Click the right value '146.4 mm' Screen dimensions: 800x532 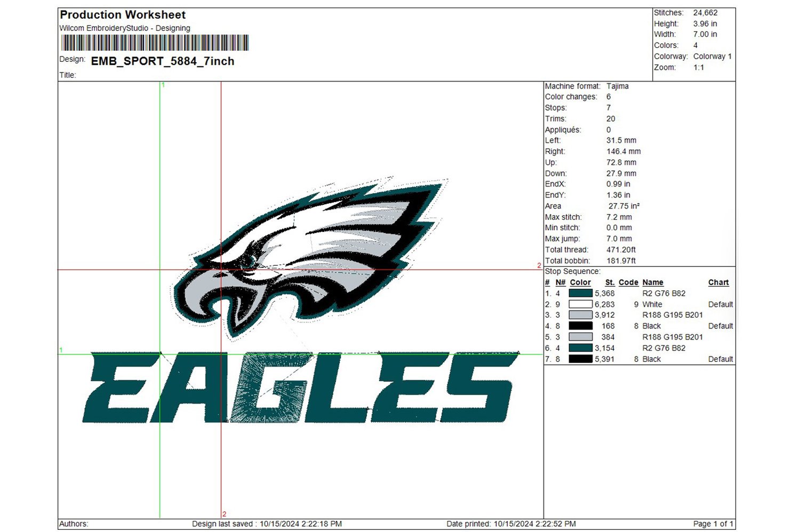pos(623,151)
